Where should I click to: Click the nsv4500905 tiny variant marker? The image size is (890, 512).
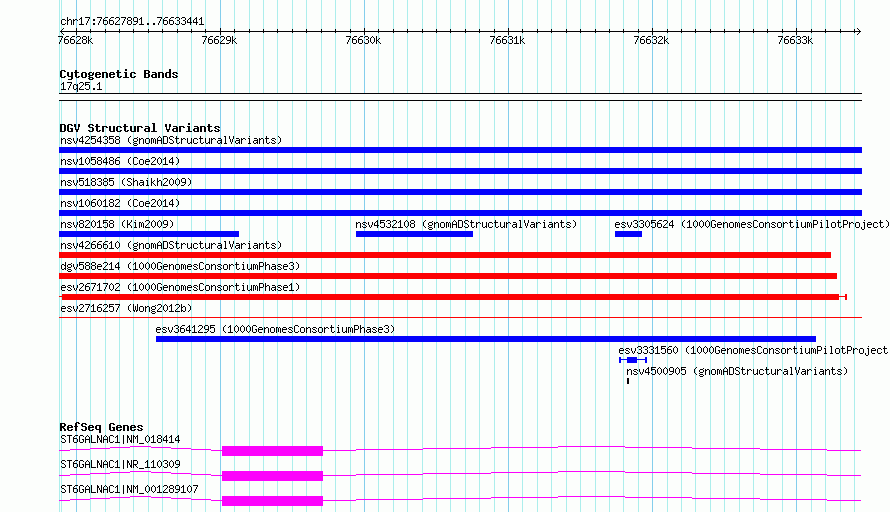(x=628, y=381)
